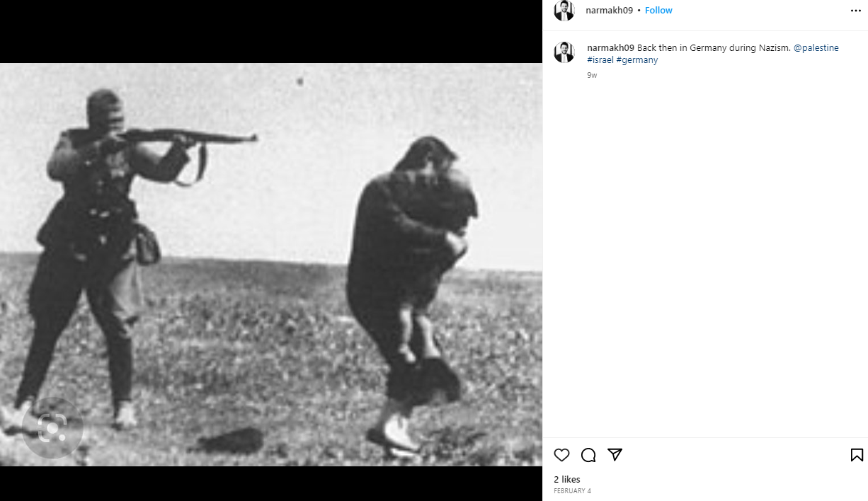Click the black bar above the photo
The width and height of the screenshot is (868, 501).
point(271,32)
